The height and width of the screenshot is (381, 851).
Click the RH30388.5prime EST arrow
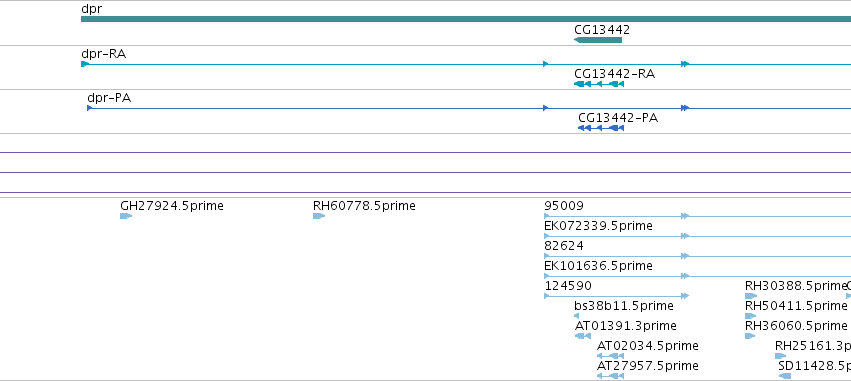click(751, 296)
